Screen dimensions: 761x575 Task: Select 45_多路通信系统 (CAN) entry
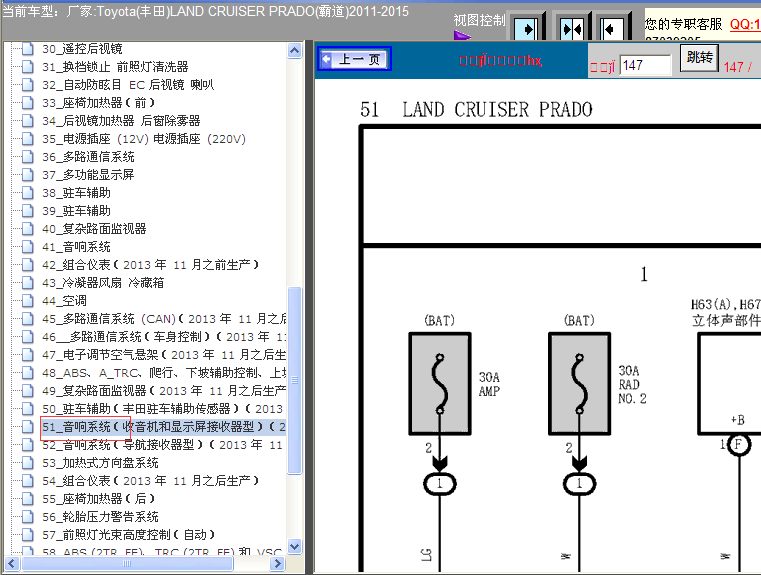(x=164, y=319)
